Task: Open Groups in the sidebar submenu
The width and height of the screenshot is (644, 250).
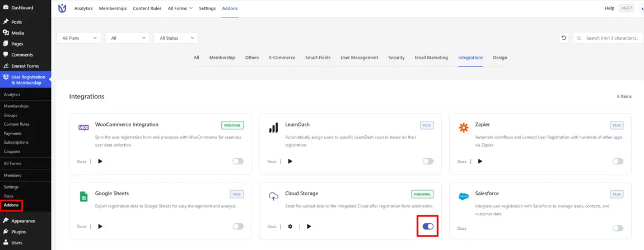Action: pyautogui.click(x=10, y=115)
